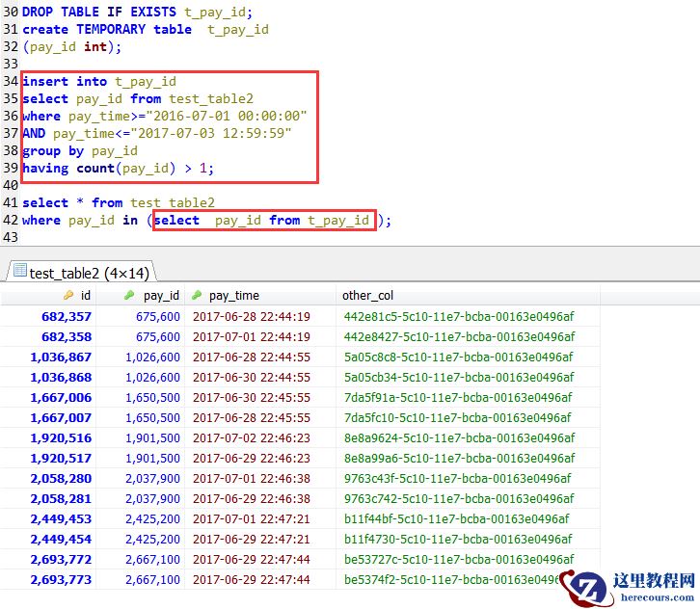Sort by the id column header
The image size is (700, 609).
[x=48, y=296]
